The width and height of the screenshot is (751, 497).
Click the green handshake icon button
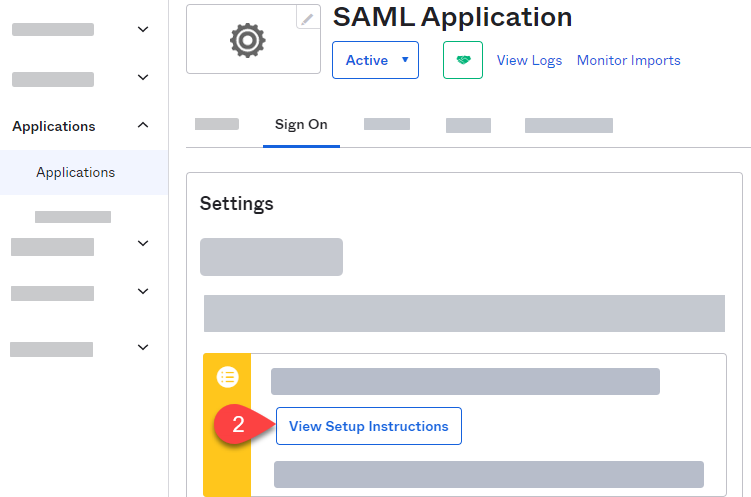tap(463, 60)
